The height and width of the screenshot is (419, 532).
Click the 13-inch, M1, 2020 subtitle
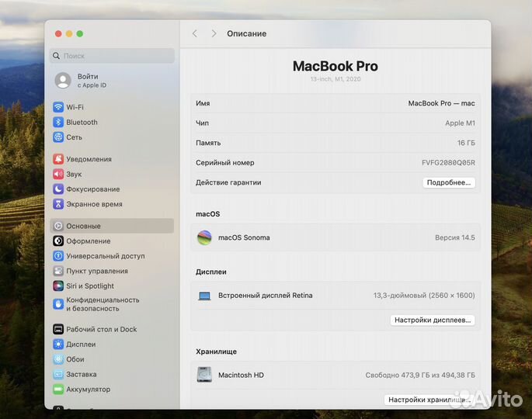tap(336, 79)
